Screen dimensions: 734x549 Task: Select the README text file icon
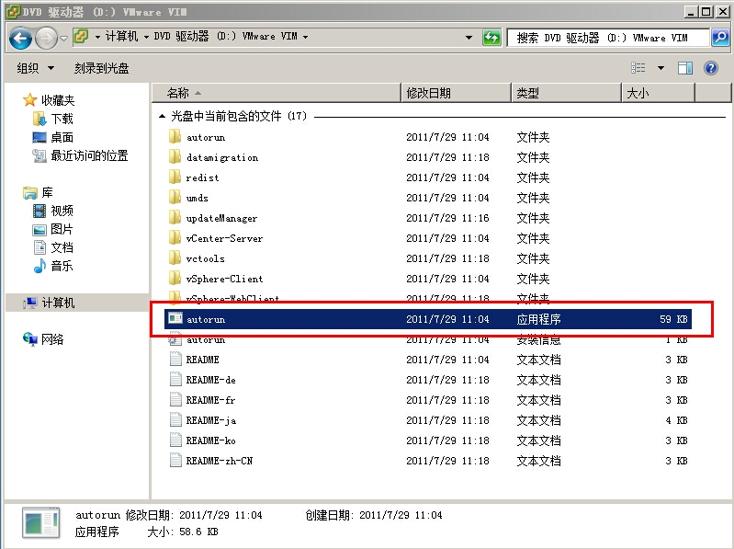[175, 359]
